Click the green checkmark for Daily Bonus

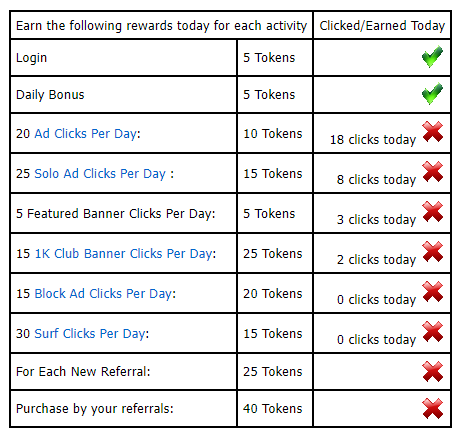pos(432,94)
